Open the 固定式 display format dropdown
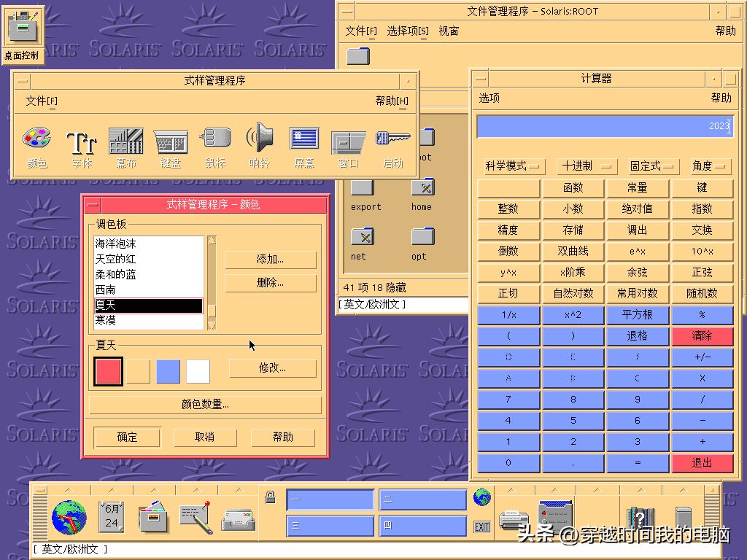 click(x=654, y=166)
